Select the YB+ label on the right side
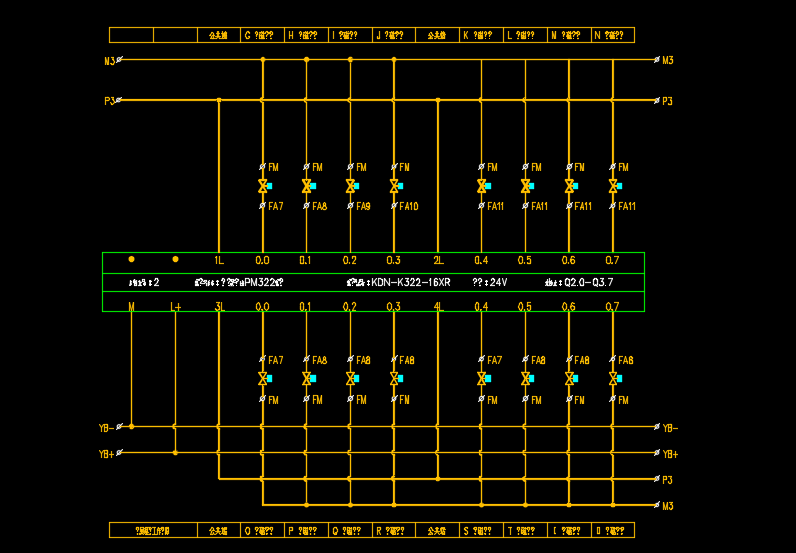Screen dimensions: 796x553 point(670,454)
